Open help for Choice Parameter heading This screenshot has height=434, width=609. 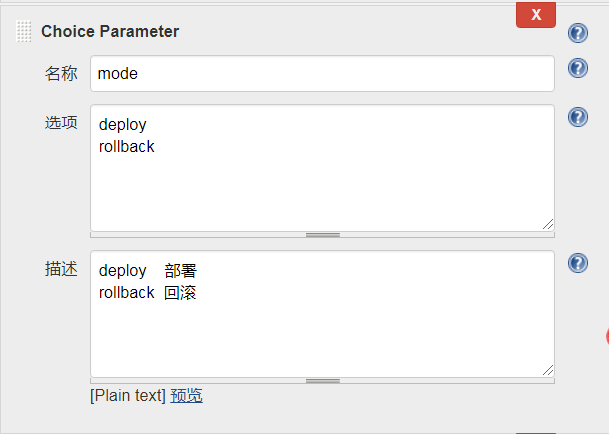(x=578, y=33)
